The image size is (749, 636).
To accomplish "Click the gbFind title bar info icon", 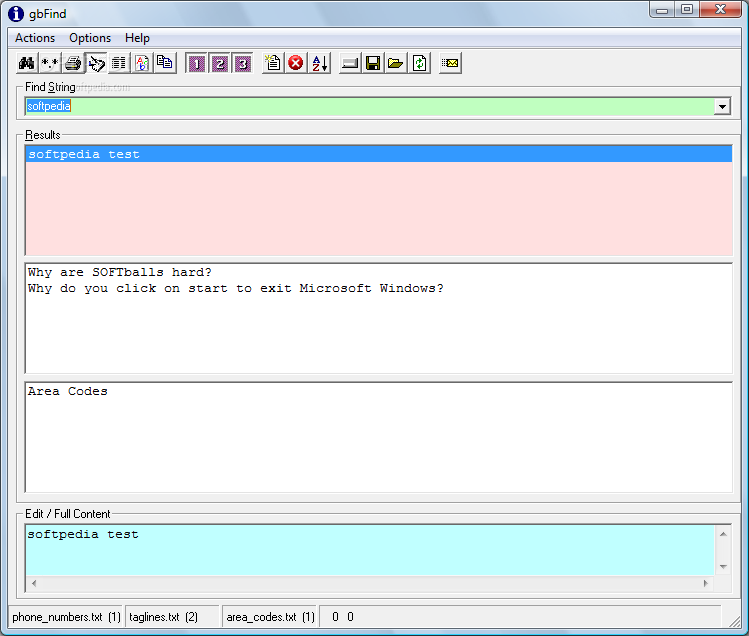I will [x=16, y=14].
